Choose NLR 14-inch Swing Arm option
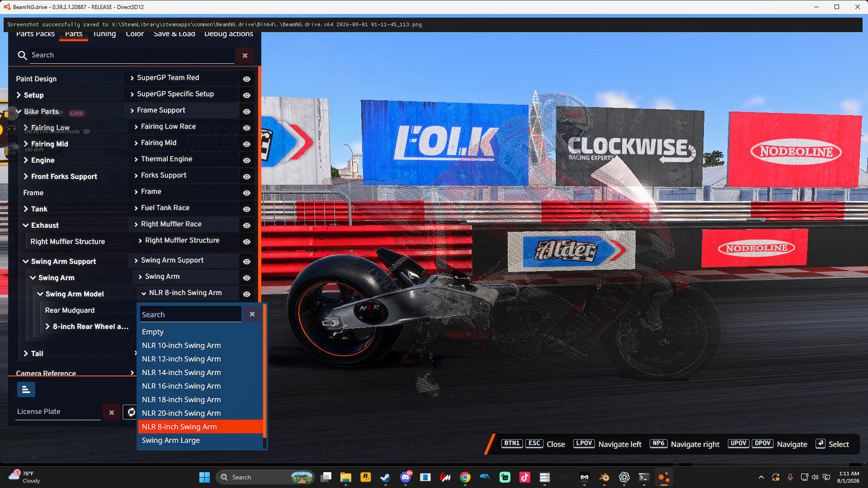 tap(200, 372)
